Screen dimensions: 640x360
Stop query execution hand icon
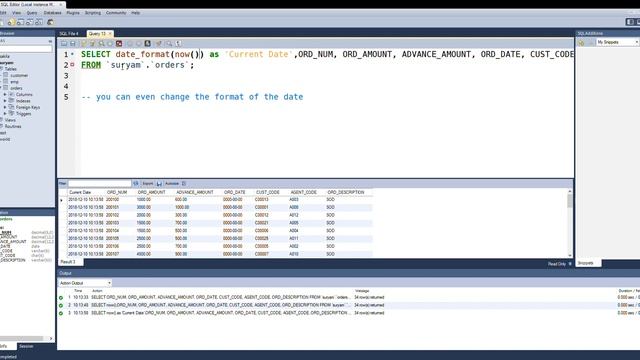coord(110,44)
